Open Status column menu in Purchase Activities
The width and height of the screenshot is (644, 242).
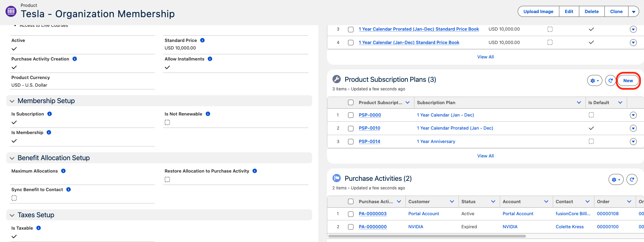[493, 201]
